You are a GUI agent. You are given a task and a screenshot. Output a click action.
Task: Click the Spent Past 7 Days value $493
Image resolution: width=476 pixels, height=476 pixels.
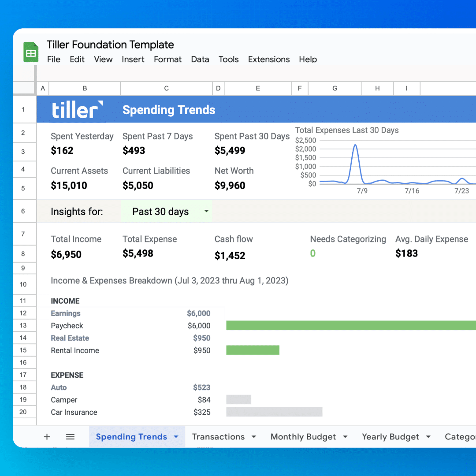pyautogui.click(x=134, y=151)
